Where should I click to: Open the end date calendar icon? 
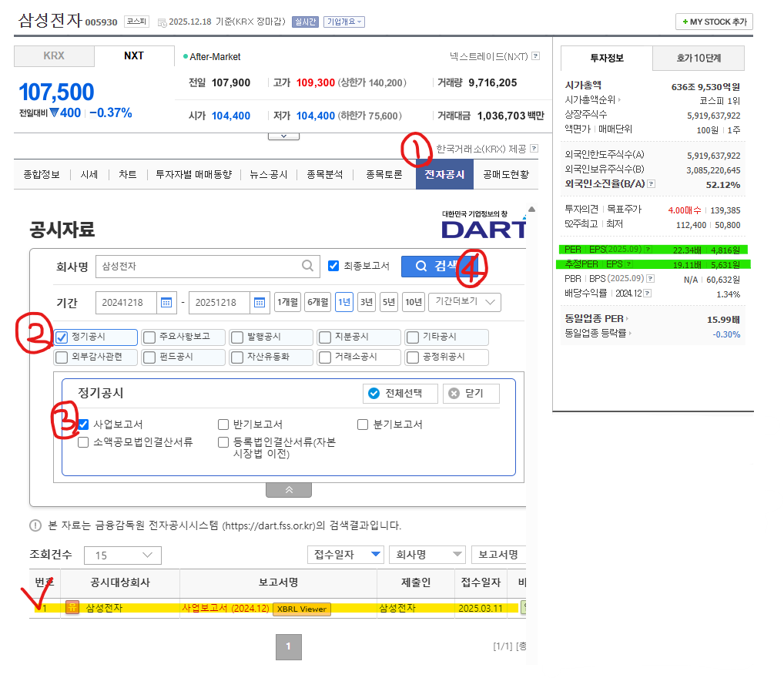260,303
